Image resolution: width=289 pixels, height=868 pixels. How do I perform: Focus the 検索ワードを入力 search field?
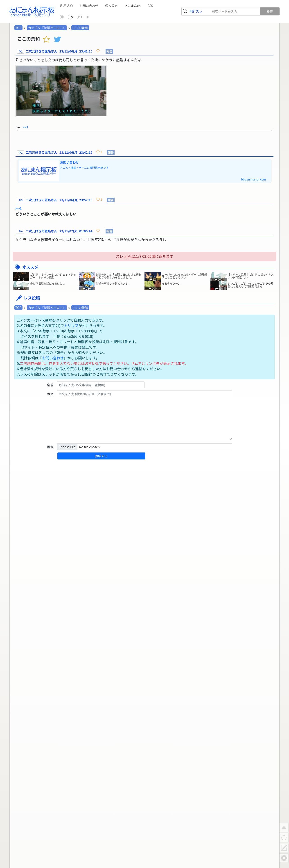[x=235, y=11]
